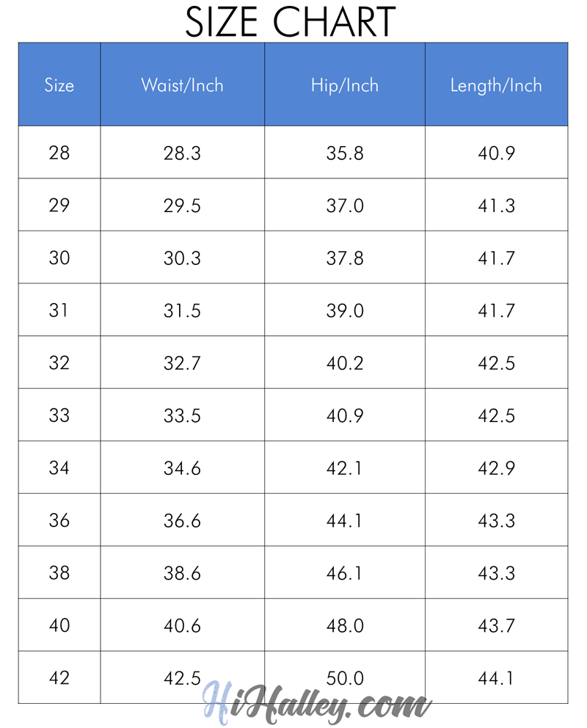Select the size 42 row label
This screenshot has width=587, height=728.
click(x=59, y=678)
